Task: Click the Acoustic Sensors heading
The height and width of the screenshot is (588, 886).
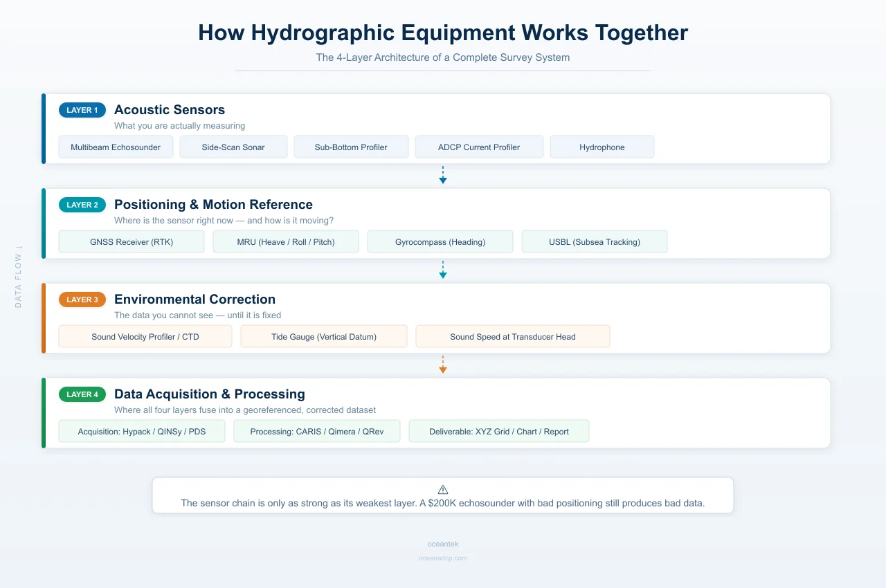Action: pyautogui.click(x=170, y=109)
